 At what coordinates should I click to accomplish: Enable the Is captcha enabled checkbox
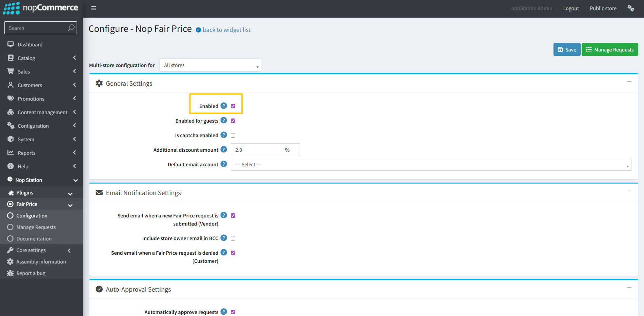(233, 135)
